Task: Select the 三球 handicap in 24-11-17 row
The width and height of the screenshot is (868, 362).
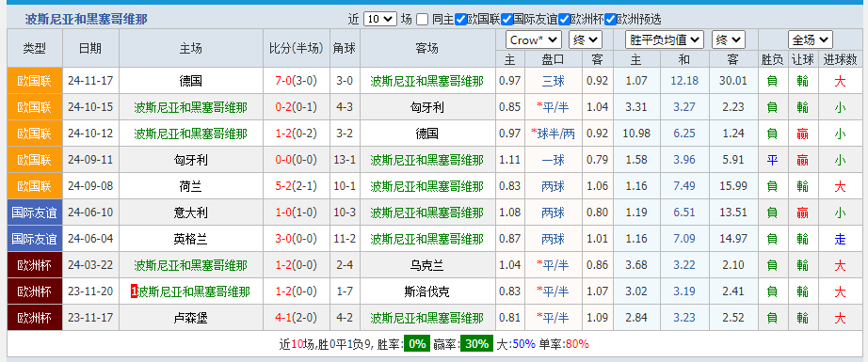Action: tap(553, 81)
